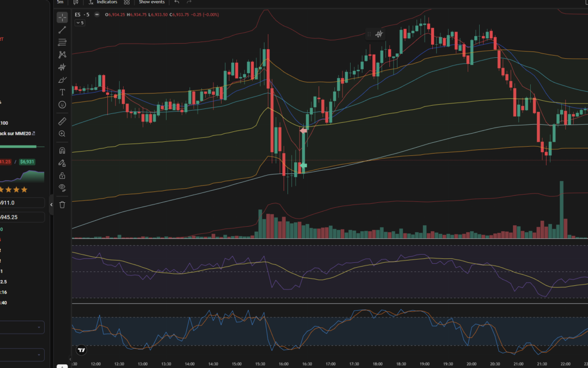This screenshot has height=368, width=588.
Task: Open the candlestick chart style dropdown
Action: point(76,2)
